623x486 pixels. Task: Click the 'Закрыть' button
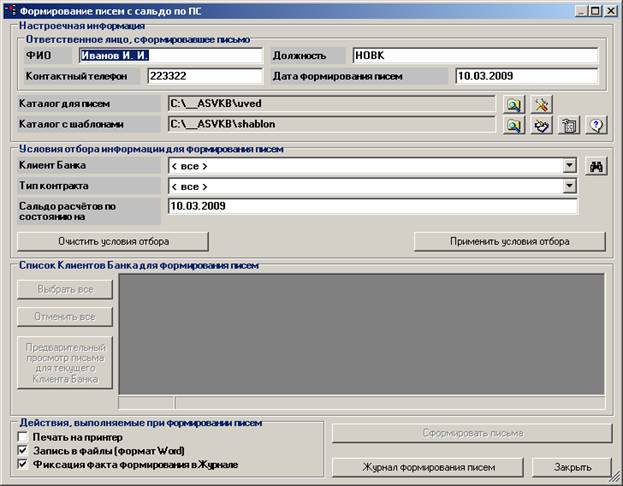click(570, 467)
